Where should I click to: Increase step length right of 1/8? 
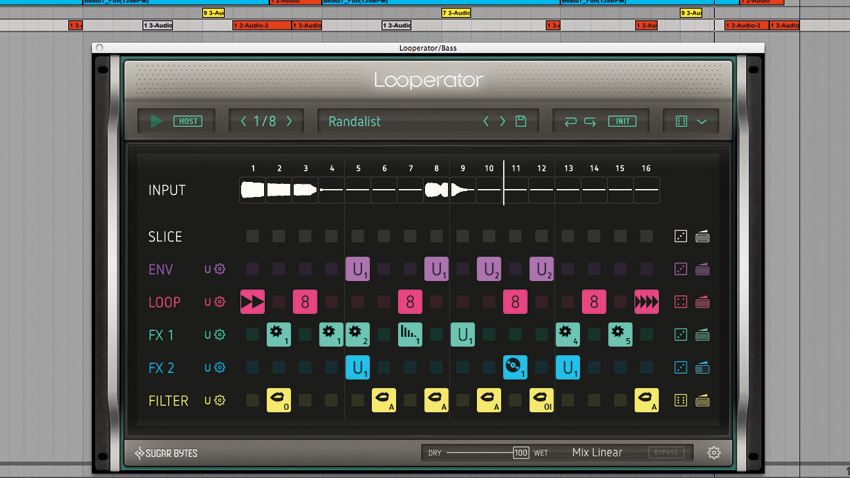pos(289,121)
